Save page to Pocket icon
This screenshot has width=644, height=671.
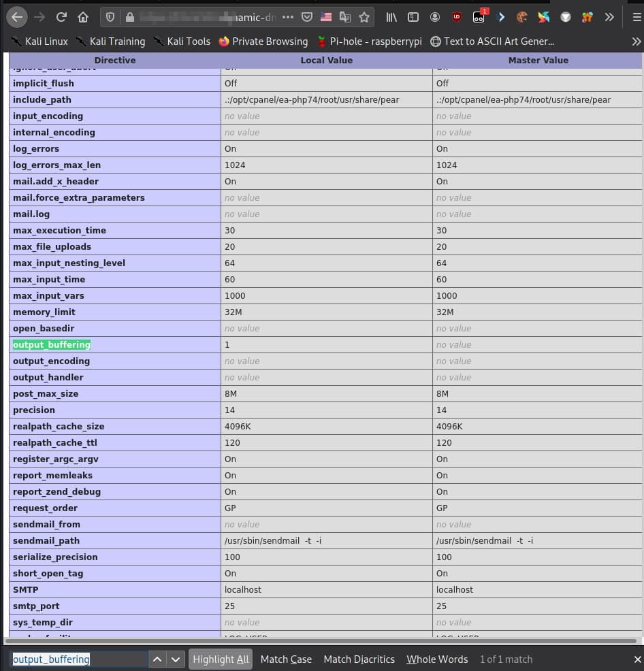pos(307,17)
